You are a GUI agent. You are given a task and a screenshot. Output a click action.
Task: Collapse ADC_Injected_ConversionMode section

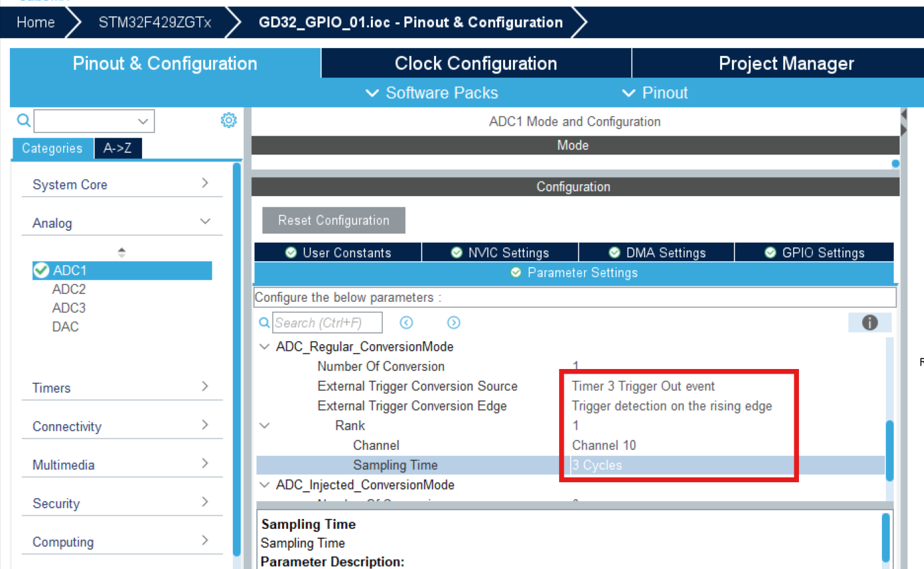[x=264, y=485]
